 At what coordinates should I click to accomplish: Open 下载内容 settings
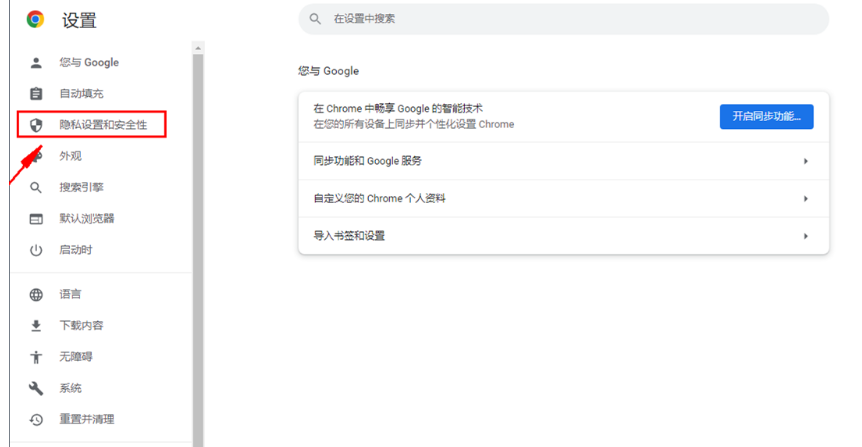click(x=81, y=326)
